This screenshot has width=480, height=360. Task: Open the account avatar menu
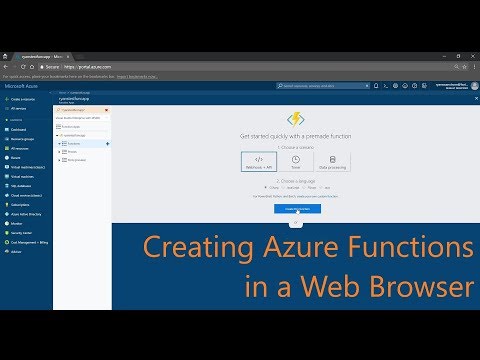click(x=475, y=86)
